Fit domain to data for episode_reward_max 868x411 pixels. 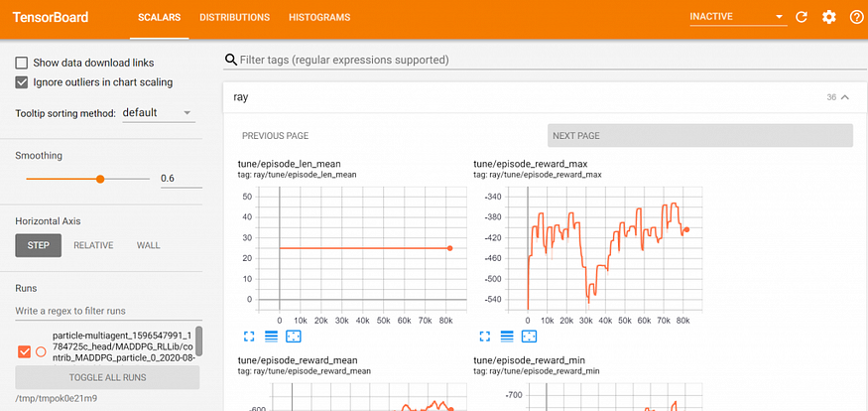tap(529, 336)
